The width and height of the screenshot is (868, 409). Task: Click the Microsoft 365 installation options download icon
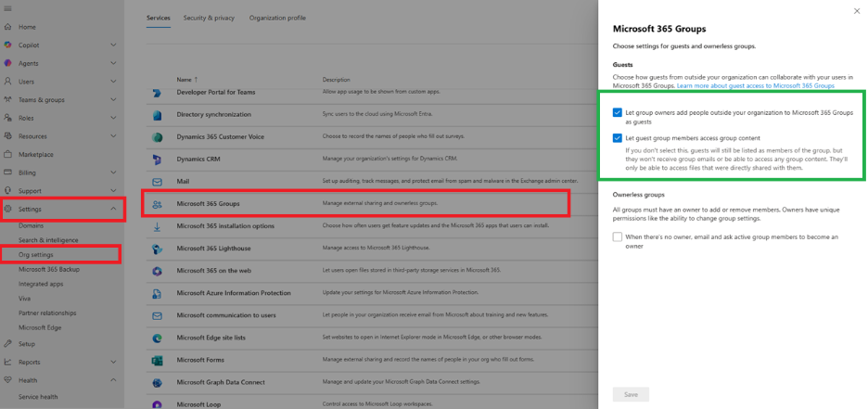tap(157, 226)
